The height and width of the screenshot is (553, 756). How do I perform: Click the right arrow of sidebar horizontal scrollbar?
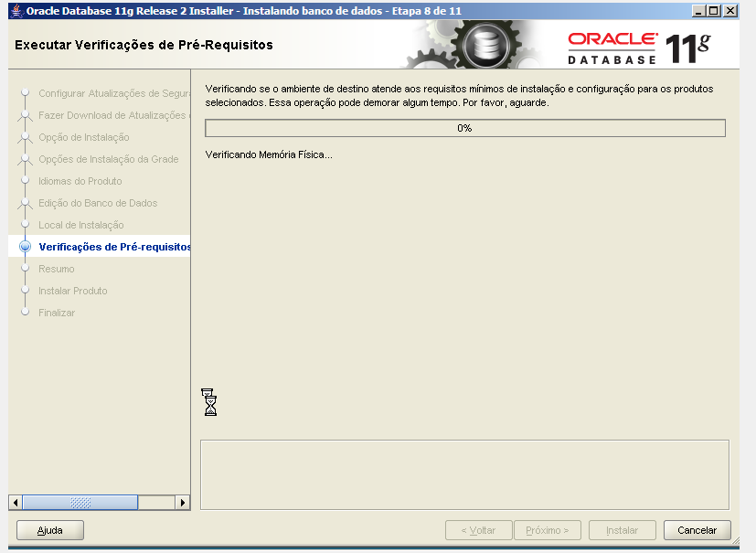tap(183, 503)
